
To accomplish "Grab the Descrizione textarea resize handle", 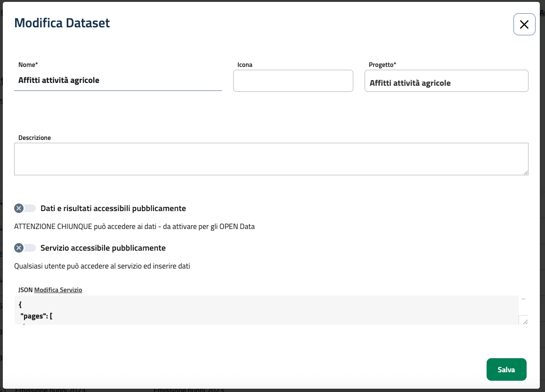I will click(526, 172).
